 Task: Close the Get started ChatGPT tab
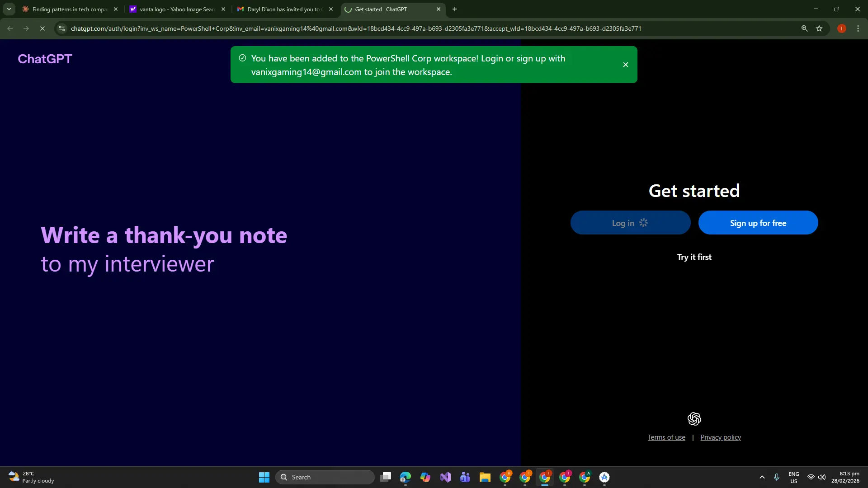click(438, 9)
